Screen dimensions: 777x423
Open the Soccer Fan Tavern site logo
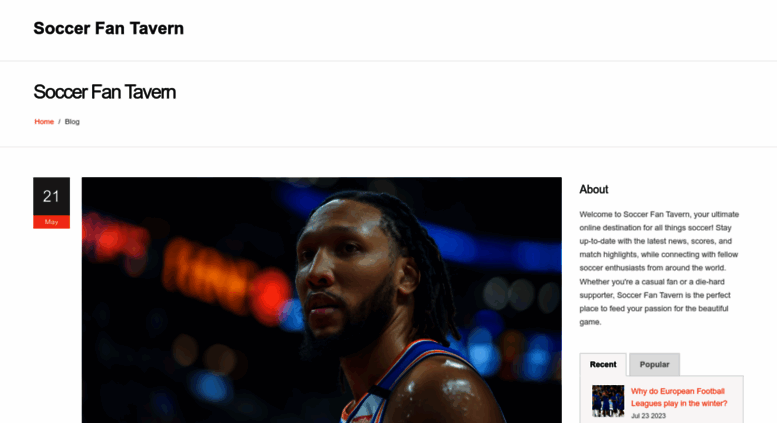point(109,28)
